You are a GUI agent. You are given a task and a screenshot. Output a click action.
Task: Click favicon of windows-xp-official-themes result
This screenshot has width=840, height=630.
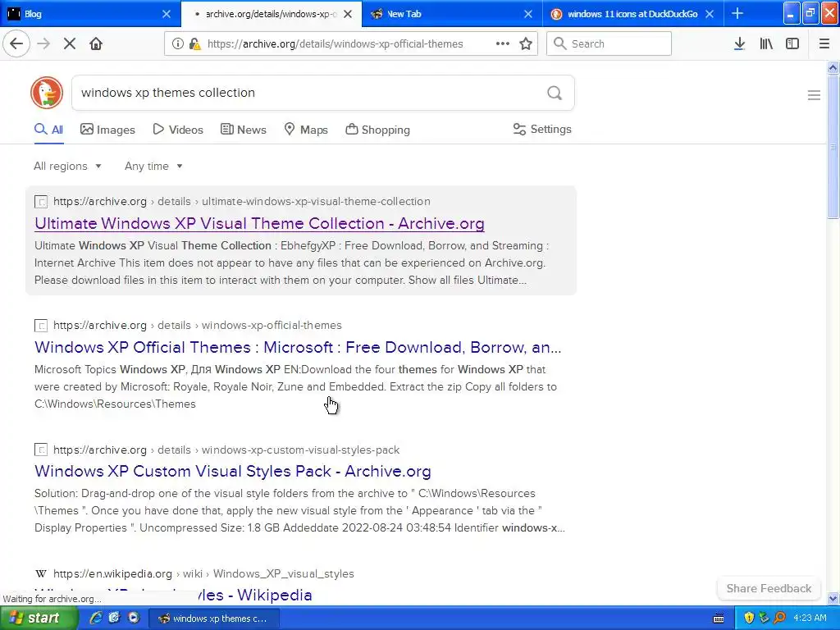[41, 326]
